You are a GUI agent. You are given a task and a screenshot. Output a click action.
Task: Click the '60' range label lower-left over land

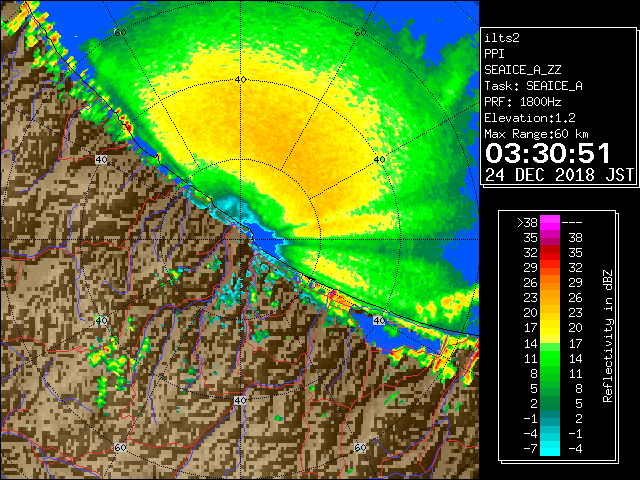pyautogui.click(x=120, y=447)
